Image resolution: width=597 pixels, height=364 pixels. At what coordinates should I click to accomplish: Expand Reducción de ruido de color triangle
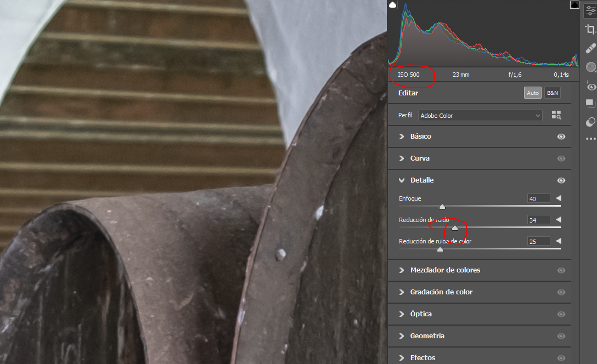pos(559,241)
